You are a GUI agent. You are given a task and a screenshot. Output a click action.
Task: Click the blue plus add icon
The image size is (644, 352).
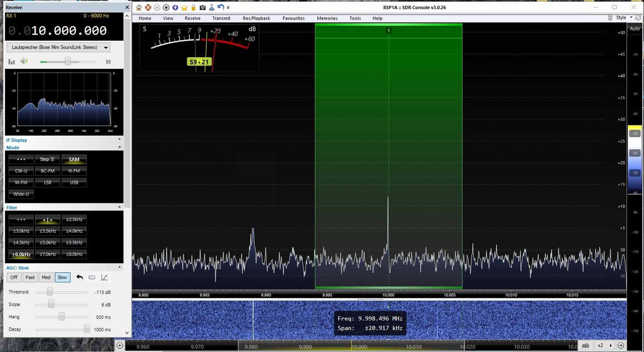175,7
